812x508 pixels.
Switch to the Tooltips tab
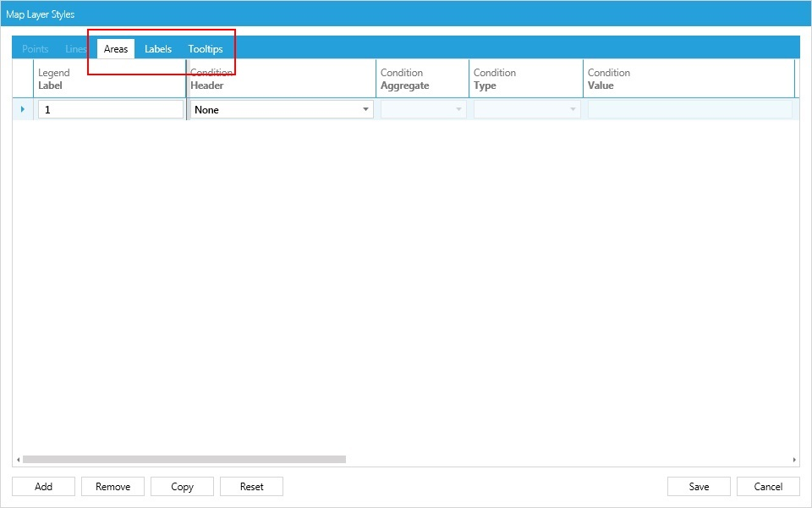click(x=205, y=48)
